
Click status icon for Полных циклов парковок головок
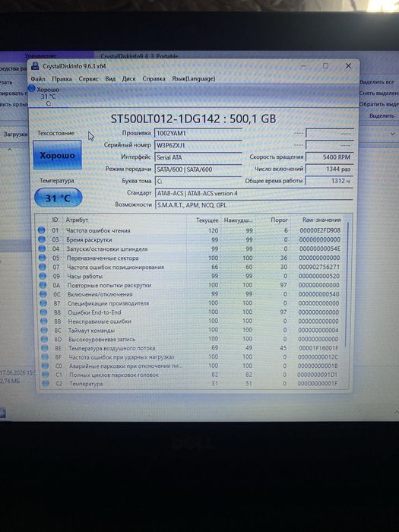point(46,375)
